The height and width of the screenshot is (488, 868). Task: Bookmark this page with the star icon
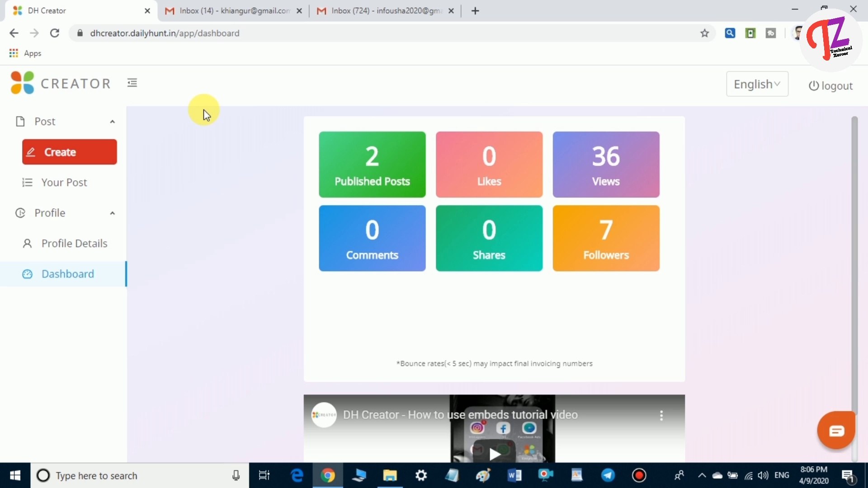(x=704, y=33)
